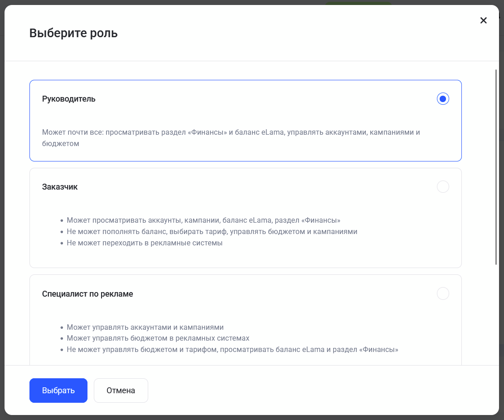504x420 pixels.
Task: Click the bullet list under Специалист по рекламе
Action: tap(181, 338)
